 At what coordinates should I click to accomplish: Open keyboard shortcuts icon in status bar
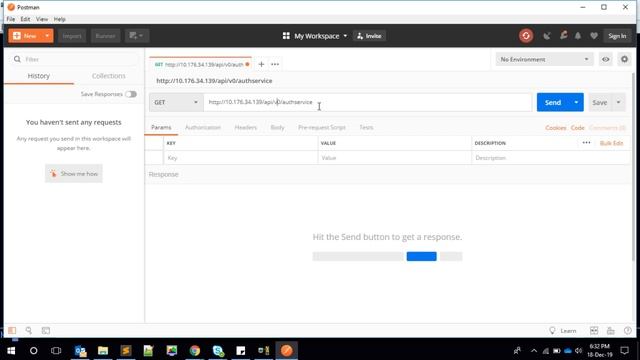[611, 331]
